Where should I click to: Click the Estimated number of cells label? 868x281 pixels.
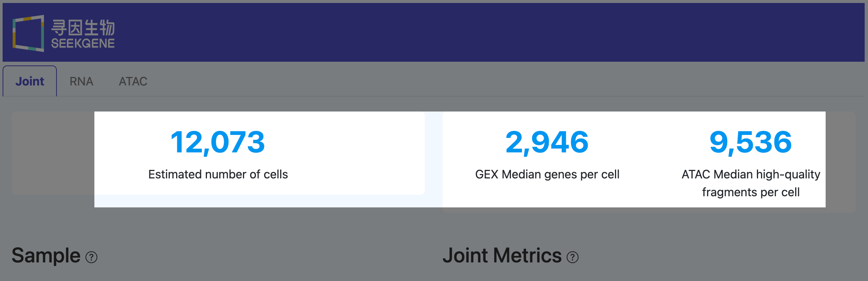pyautogui.click(x=218, y=174)
